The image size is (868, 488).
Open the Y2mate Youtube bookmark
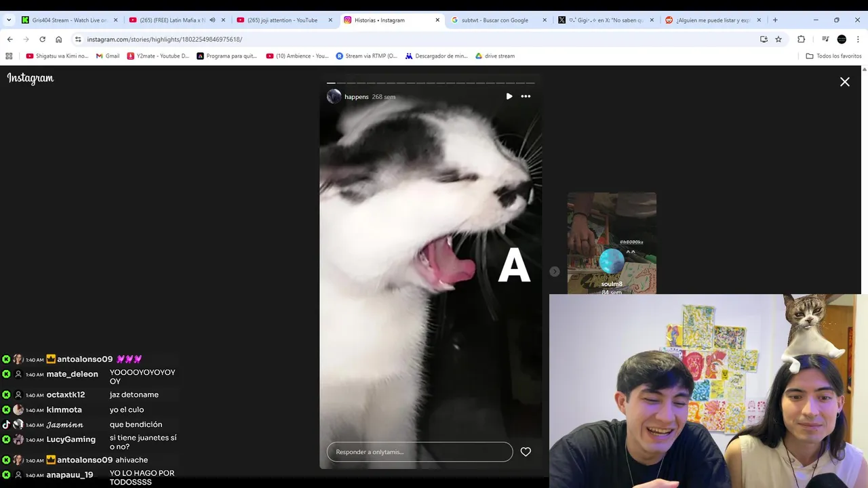(158, 56)
